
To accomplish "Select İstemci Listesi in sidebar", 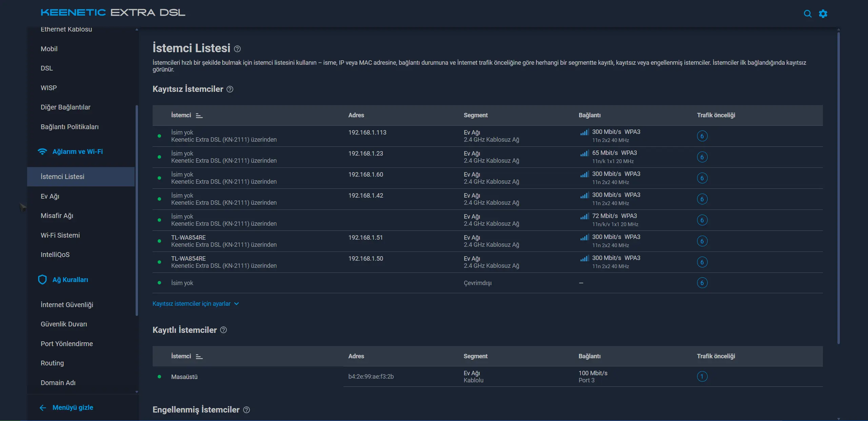I will [x=81, y=177].
